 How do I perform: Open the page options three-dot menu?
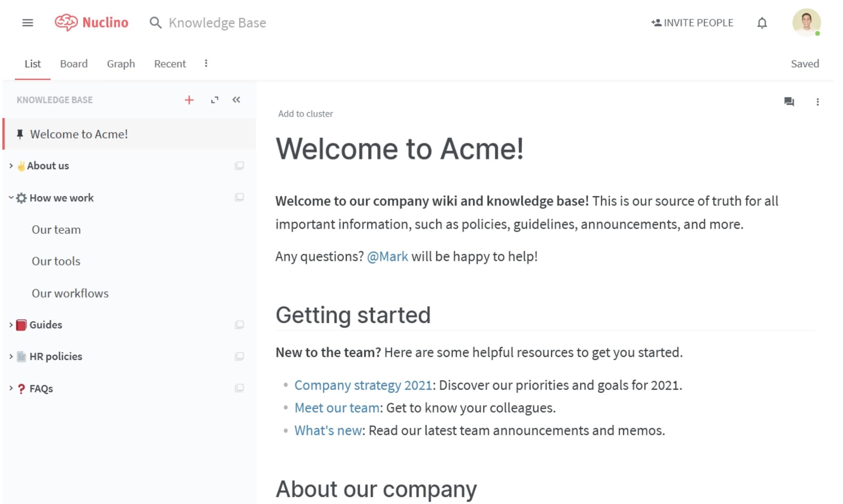(x=817, y=102)
